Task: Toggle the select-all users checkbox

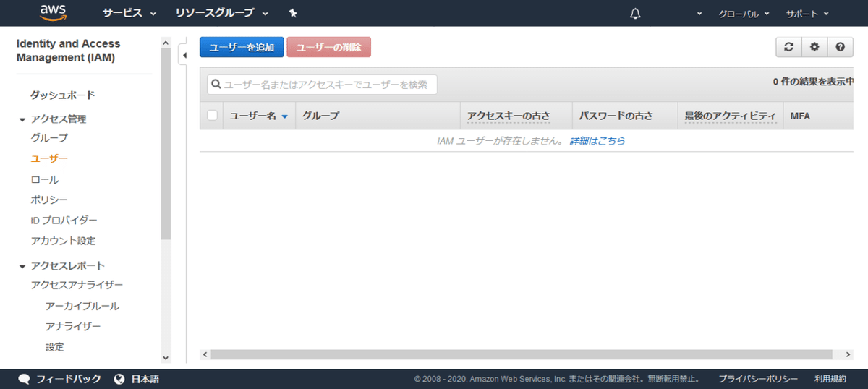Action: [x=212, y=115]
